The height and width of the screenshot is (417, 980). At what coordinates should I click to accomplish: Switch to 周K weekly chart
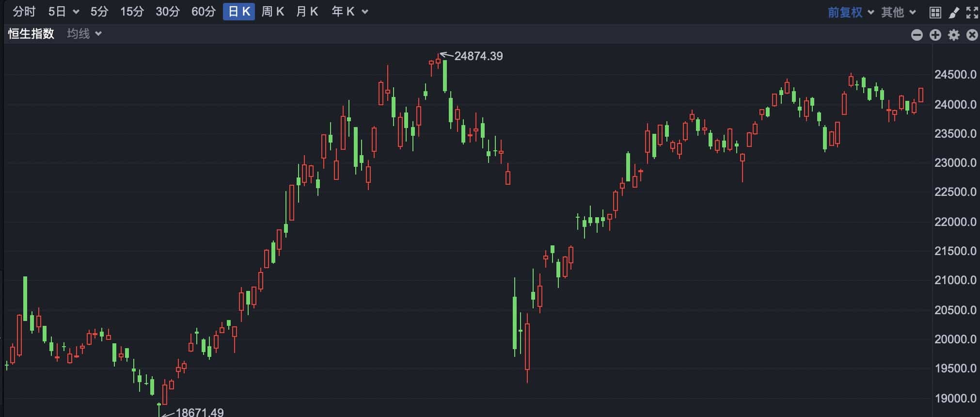[x=272, y=12]
